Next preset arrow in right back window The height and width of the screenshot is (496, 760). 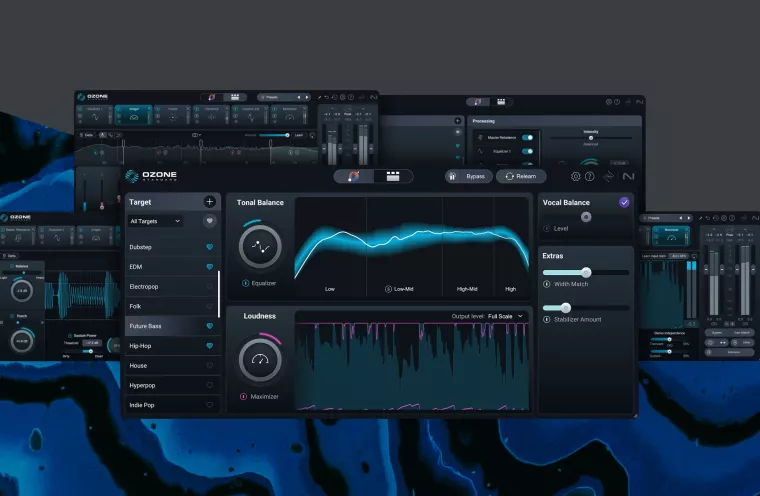point(689,218)
